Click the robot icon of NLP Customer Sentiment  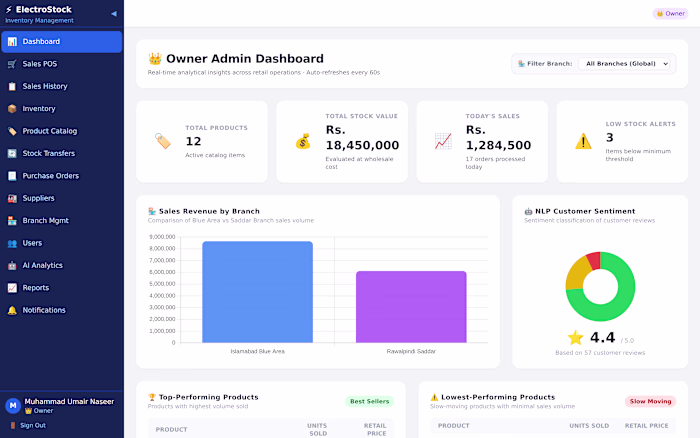[528, 211]
